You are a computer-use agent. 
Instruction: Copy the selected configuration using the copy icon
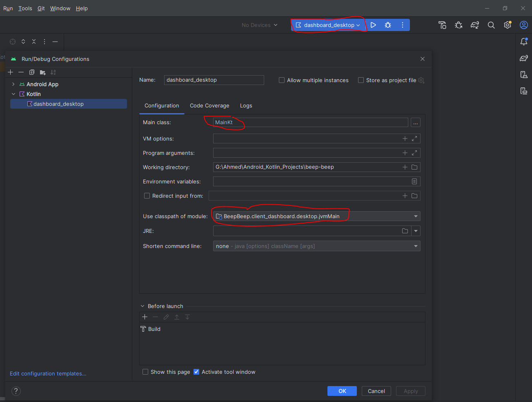point(31,72)
